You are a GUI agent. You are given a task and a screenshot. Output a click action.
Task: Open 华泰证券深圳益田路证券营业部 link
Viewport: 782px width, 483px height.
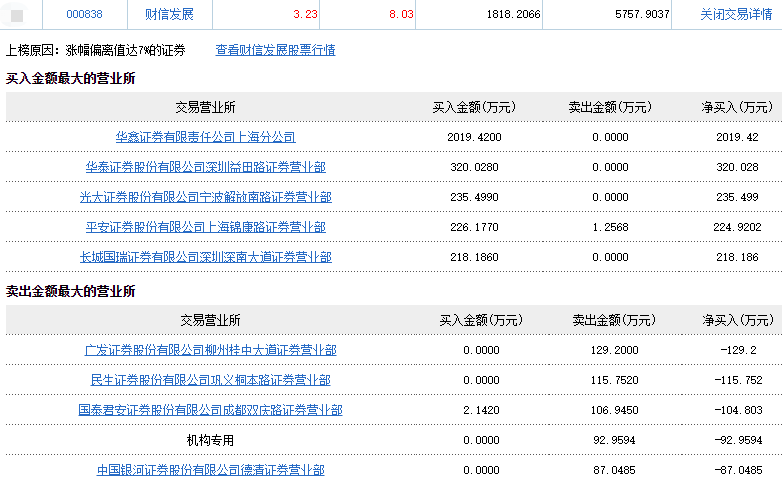pyautogui.click(x=205, y=167)
